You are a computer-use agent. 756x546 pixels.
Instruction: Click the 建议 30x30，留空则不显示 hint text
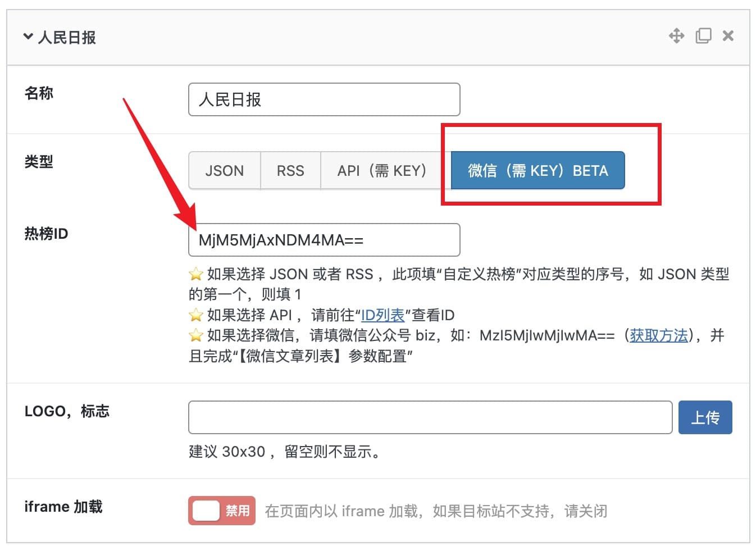pyautogui.click(x=285, y=452)
